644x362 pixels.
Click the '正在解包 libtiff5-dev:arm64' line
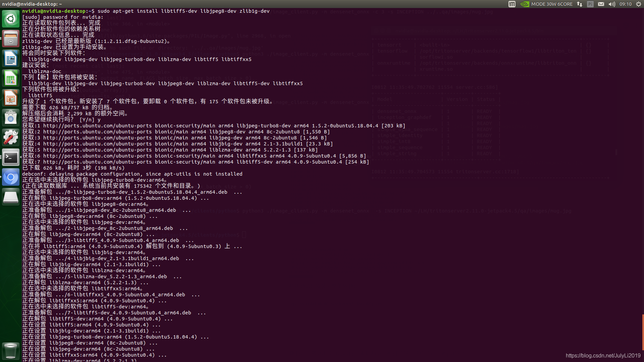[x=97, y=319]
